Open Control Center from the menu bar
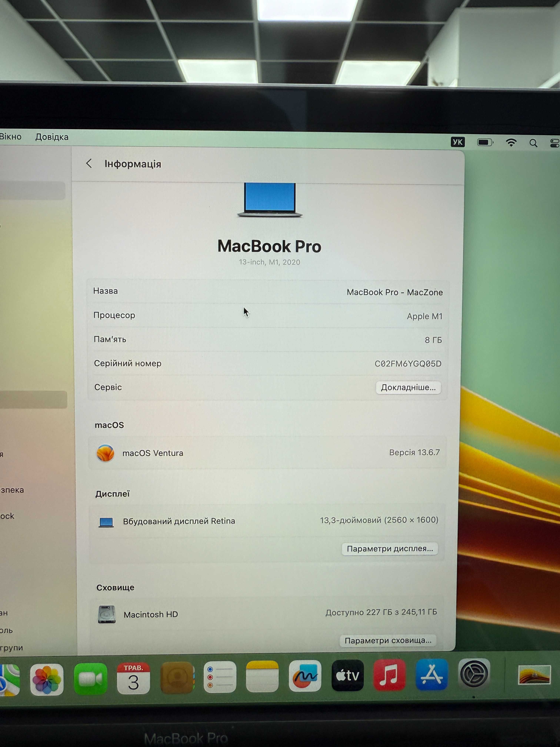Viewport: 560px width, 747px height. tap(555, 143)
